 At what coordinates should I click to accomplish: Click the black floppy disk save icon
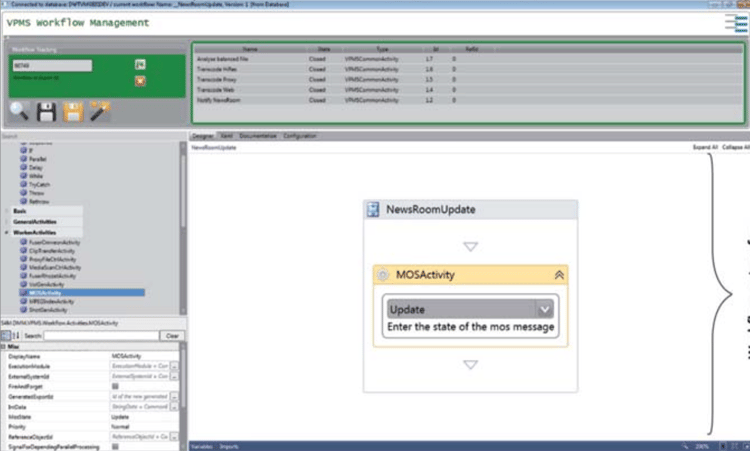pyautogui.click(x=46, y=112)
